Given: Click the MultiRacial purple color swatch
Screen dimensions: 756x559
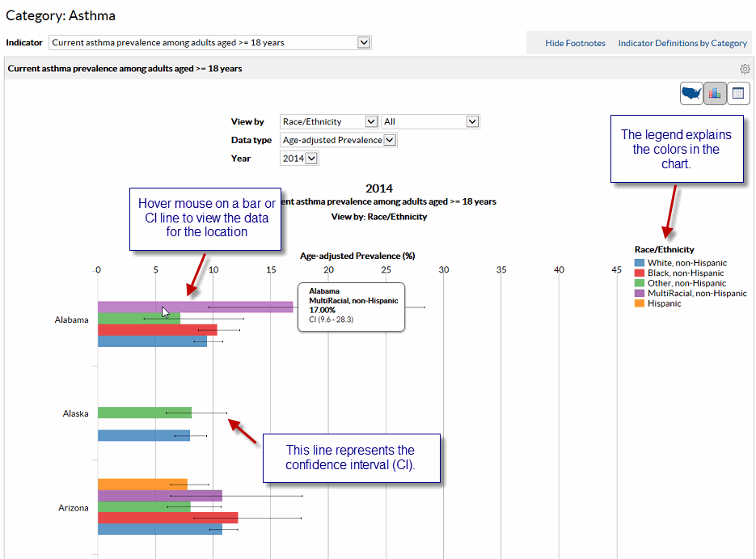Looking at the screenshot, I should pos(640,293).
